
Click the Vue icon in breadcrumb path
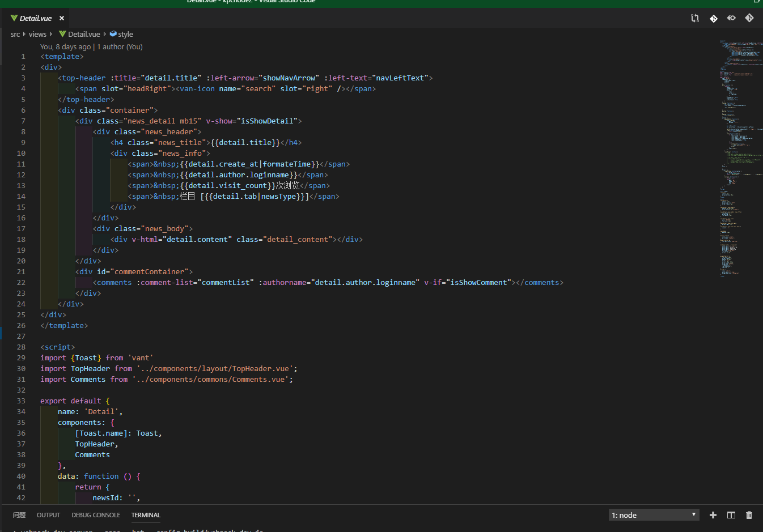62,34
